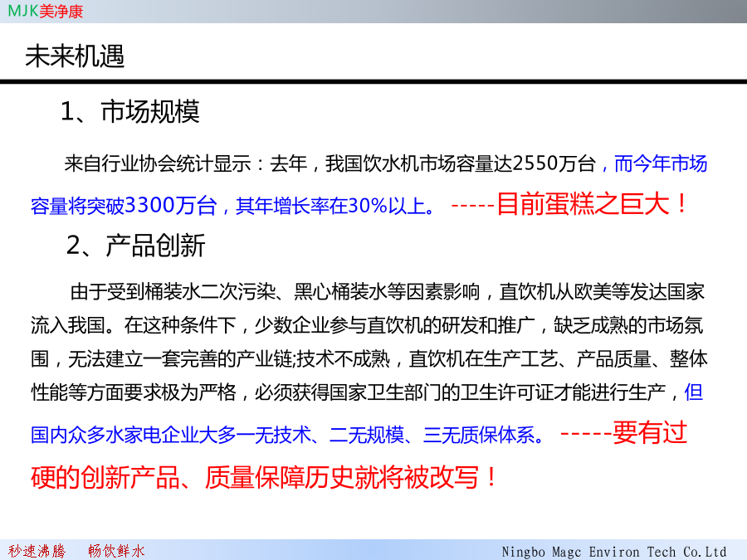747x560 pixels.
Task: Click footer Ningbo Magc Environ Tech Co.Ltd
Action: coord(614,552)
